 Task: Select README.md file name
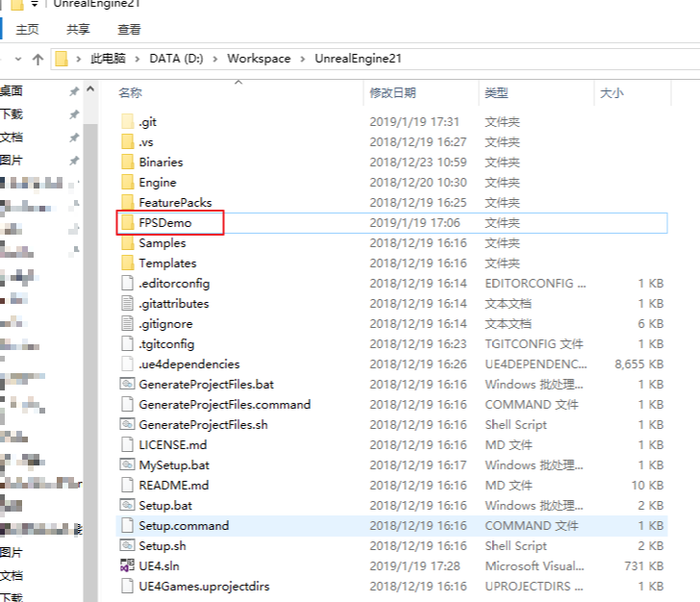[x=174, y=485]
